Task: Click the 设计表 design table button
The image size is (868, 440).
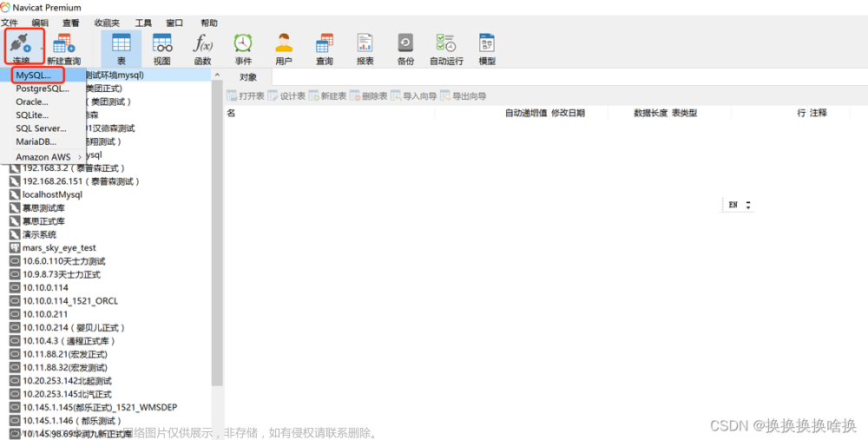Action: (x=286, y=96)
